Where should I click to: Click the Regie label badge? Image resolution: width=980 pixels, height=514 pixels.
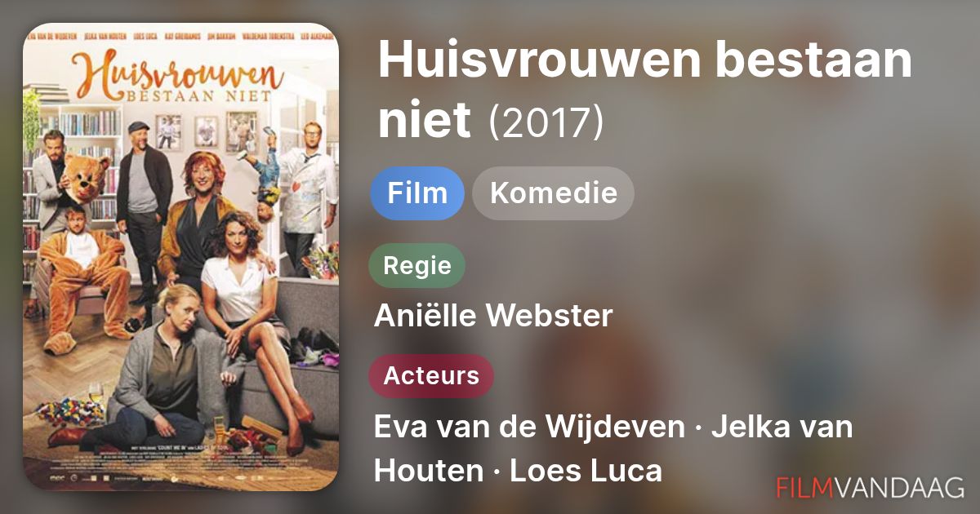(417, 265)
